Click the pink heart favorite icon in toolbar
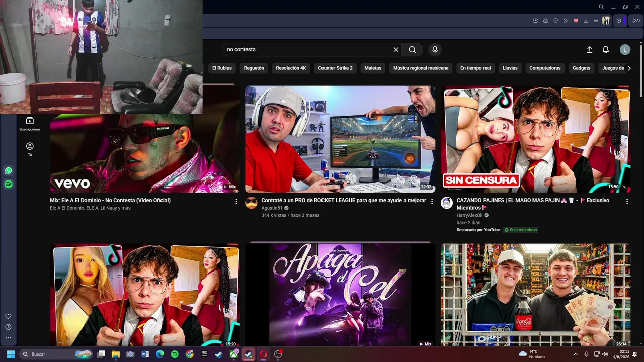The height and width of the screenshot is (362, 644). click(576, 21)
